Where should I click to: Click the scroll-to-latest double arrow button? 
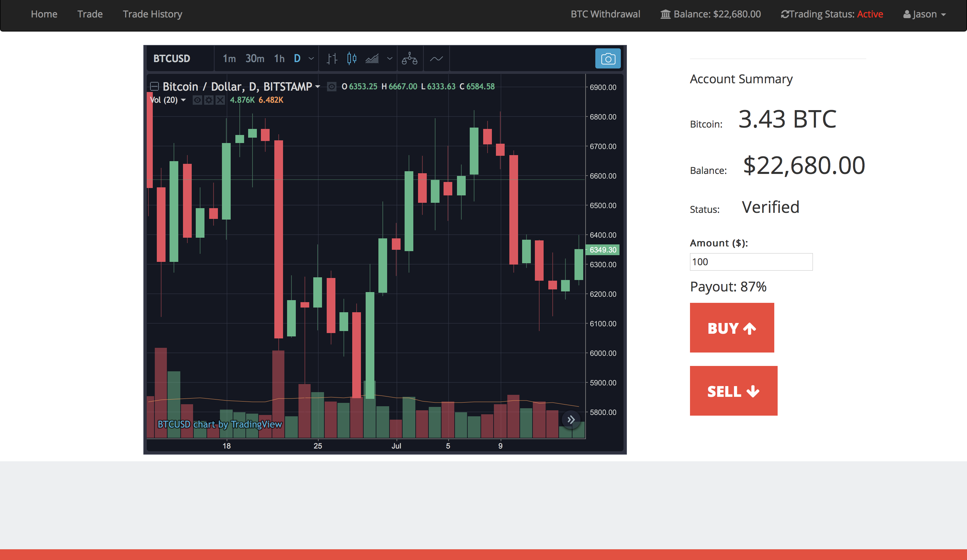570,420
